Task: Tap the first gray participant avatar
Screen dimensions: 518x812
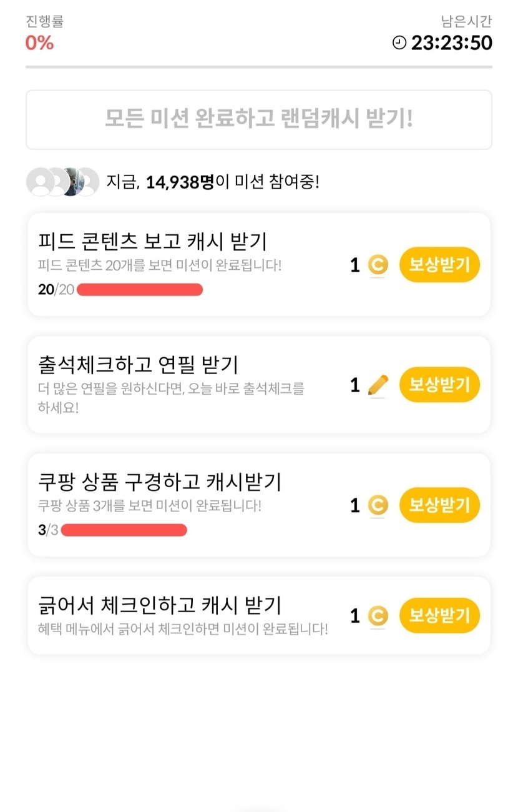Action: click(40, 182)
